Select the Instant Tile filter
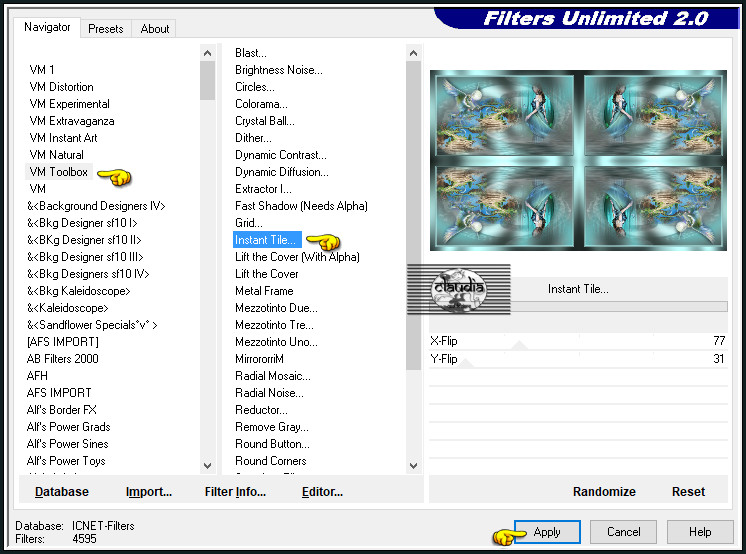 coord(266,240)
